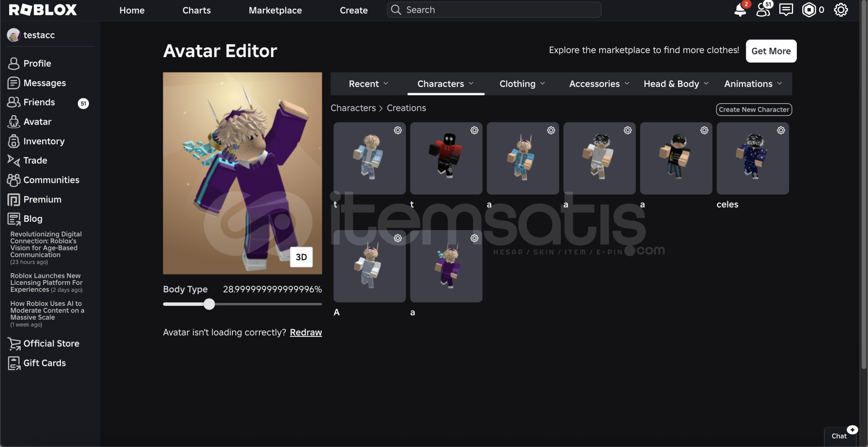Open Profile from the sidebar
The image size is (868, 447).
coord(30,63)
